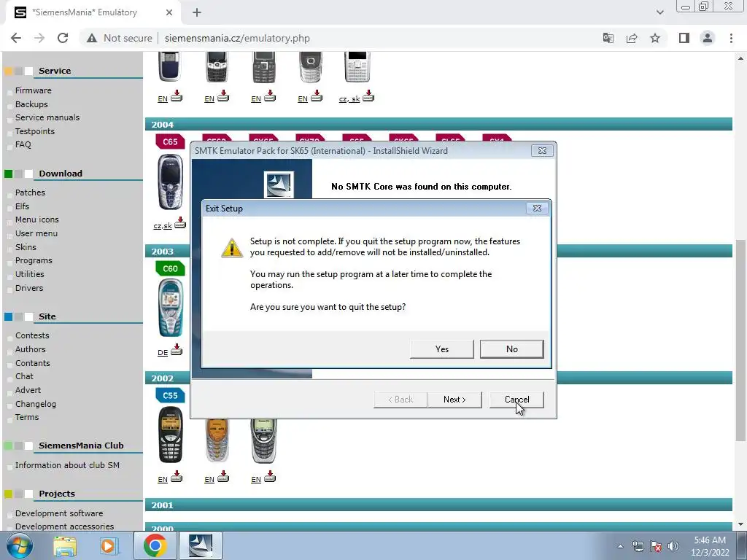The height and width of the screenshot is (560, 747).
Task: Open Elfs link
Action: point(22,206)
